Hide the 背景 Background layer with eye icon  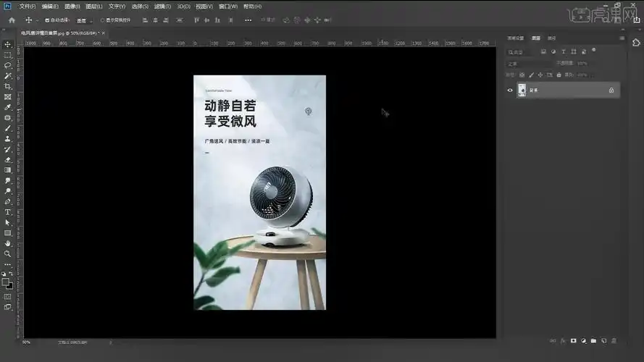tap(510, 90)
